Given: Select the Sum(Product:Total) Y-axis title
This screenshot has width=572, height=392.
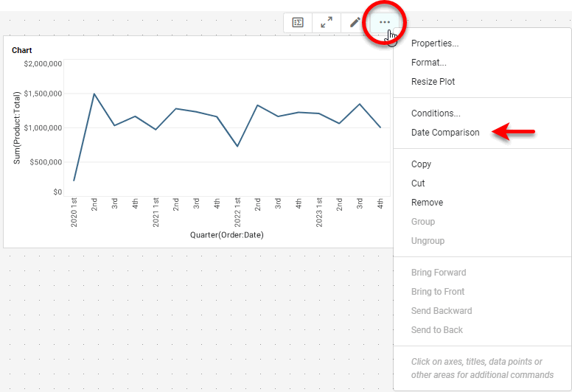Looking at the screenshot, I should tap(17, 127).
